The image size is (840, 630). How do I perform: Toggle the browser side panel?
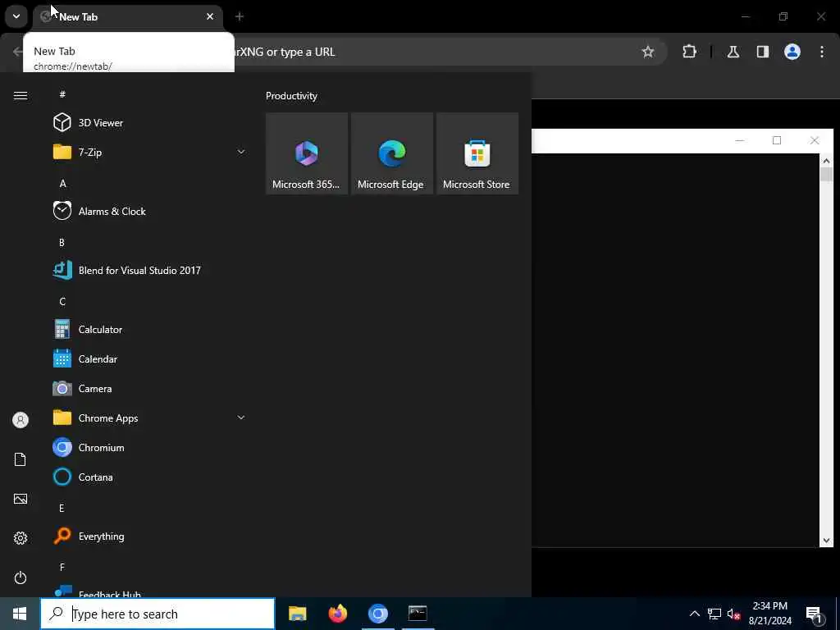tap(762, 52)
